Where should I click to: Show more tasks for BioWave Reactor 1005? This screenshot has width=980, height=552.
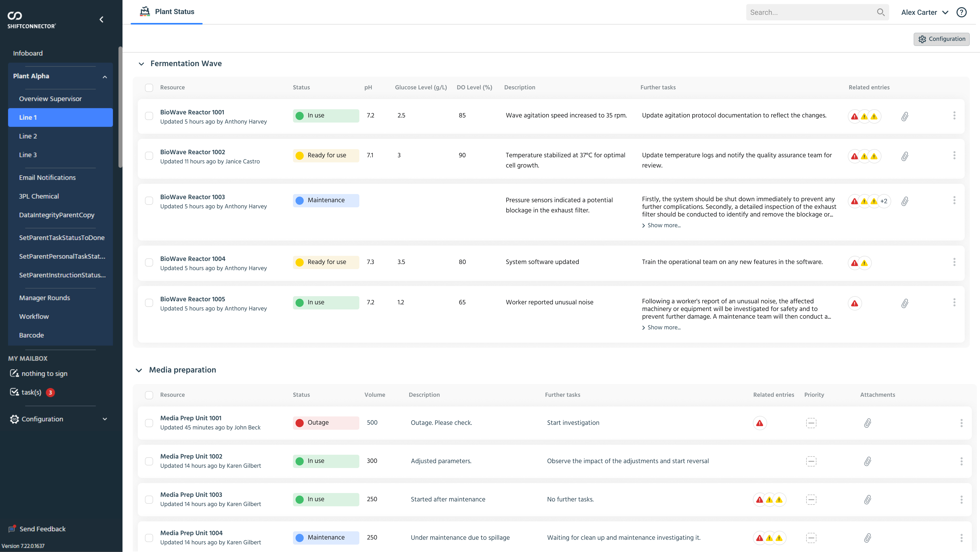[x=661, y=327]
